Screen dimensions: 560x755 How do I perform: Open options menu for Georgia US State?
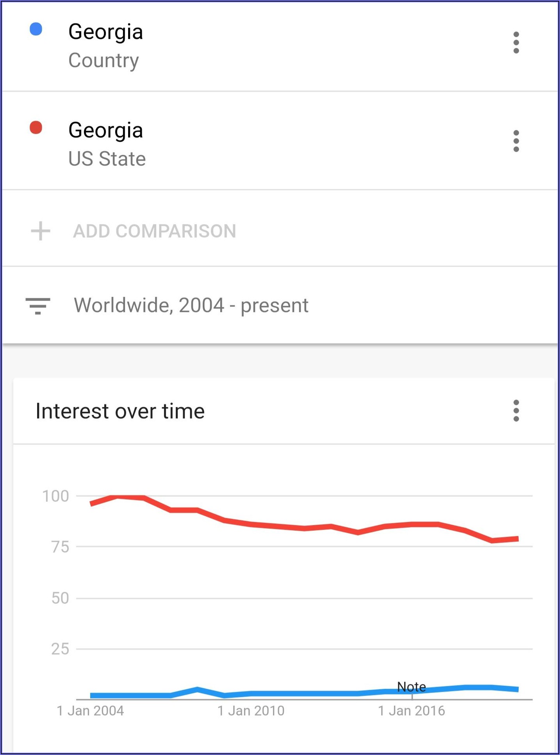pos(516,141)
